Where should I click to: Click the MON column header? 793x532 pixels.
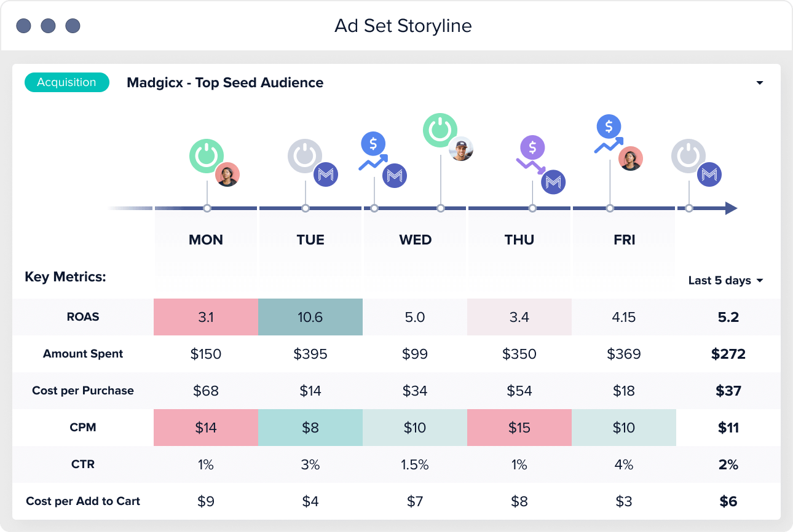tap(206, 240)
